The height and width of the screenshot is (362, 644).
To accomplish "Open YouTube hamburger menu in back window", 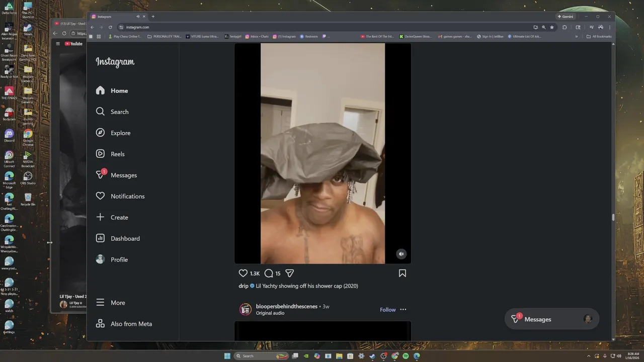I will click(x=58, y=44).
